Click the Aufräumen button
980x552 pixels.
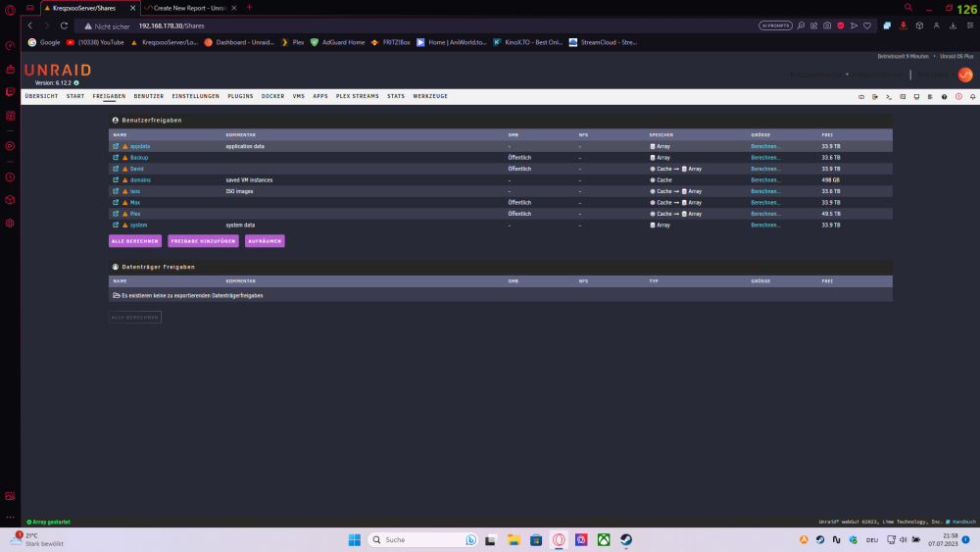[x=265, y=241]
